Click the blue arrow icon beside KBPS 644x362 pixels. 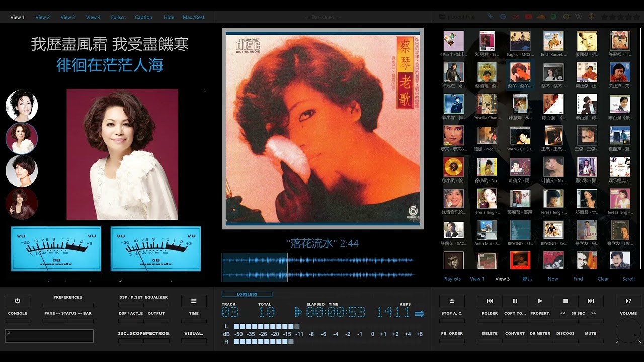pyautogui.click(x=419, y=314)
